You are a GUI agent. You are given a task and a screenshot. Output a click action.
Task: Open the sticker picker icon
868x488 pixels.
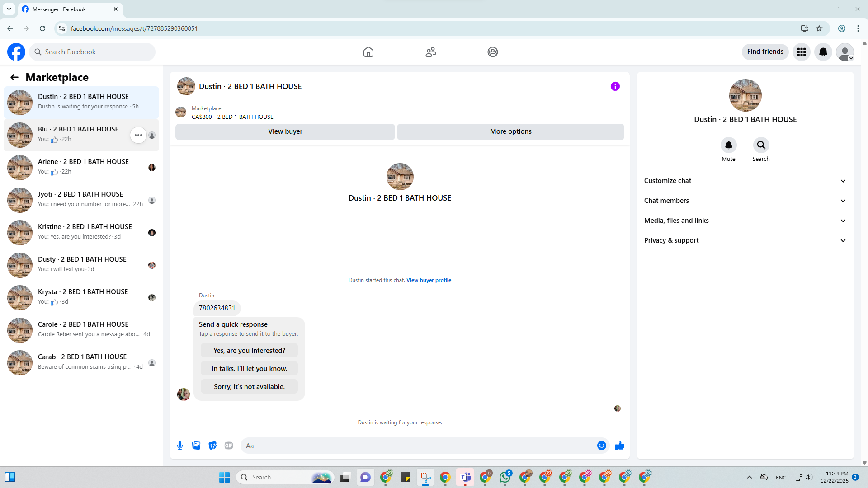click(212, 446)
